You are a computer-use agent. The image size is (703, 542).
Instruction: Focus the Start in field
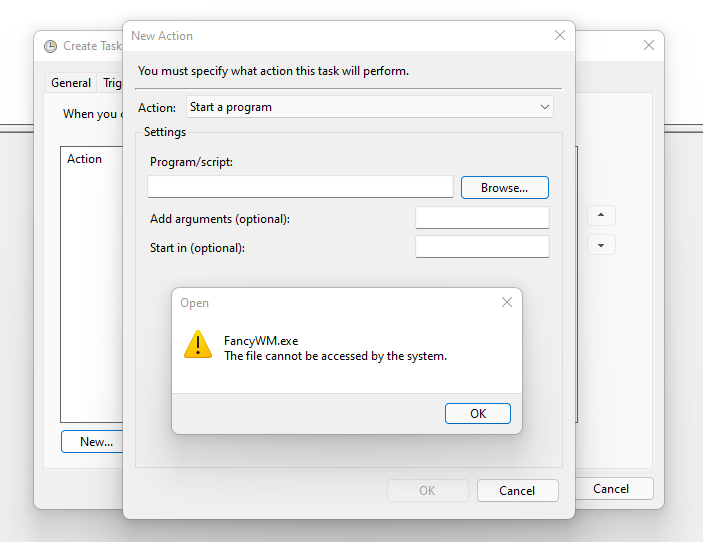pos(482,247)
